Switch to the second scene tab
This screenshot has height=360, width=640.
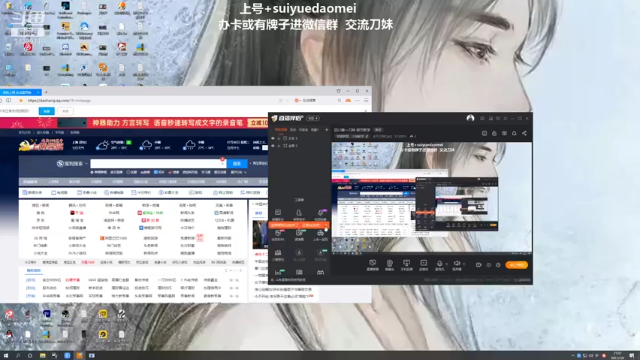tap(293, 130)
